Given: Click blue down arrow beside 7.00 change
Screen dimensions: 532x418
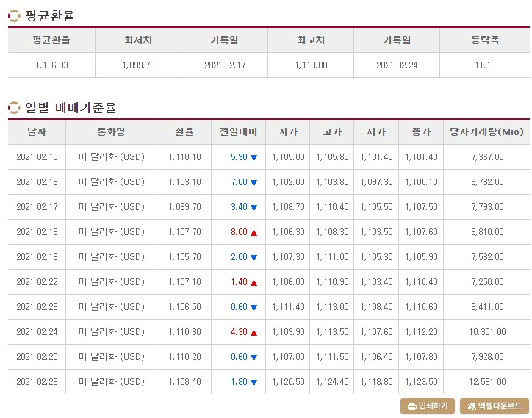Looking at the screenshot, I should pos(254,182).
